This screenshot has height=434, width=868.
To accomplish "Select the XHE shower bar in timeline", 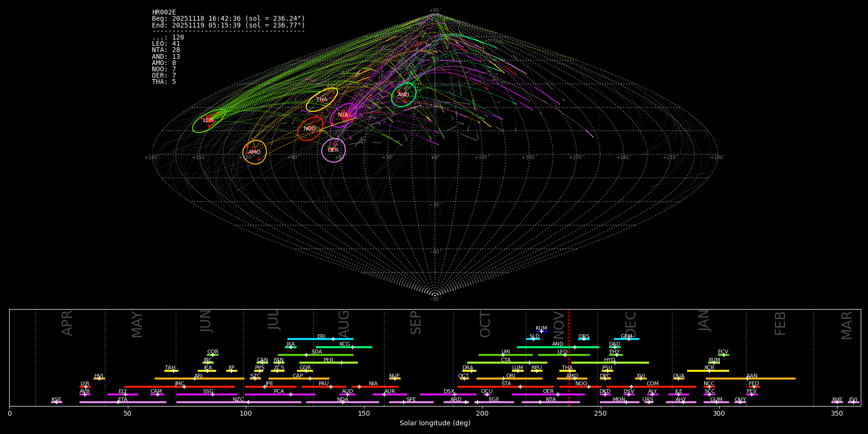I will [837, 402].
